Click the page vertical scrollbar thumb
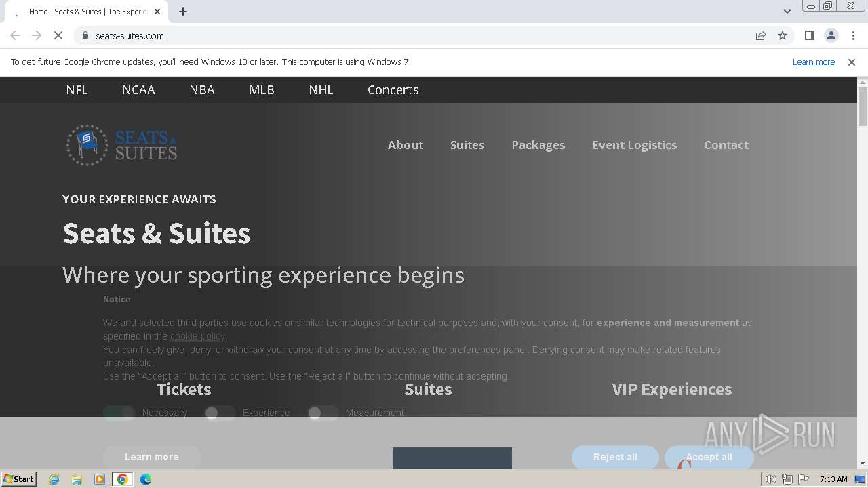 pos(863,106)
